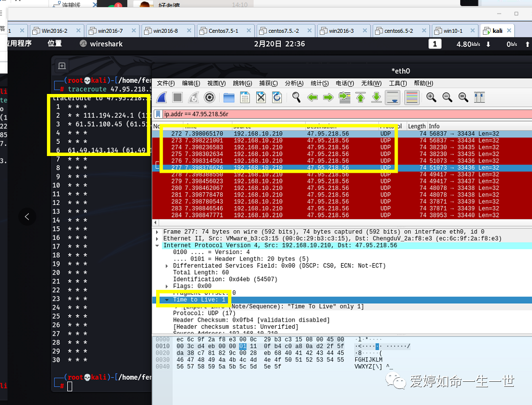The height and width of the screenshot is (405, 532).
Task: Click the left chevron back arrow button
Action: 27,217
